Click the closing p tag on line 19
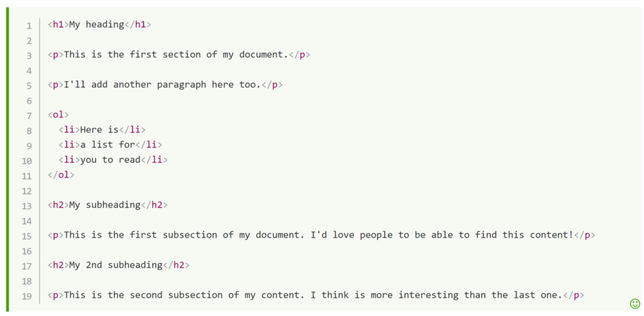The height and width of the screenshot is (316, 644). tap(574, 296)
